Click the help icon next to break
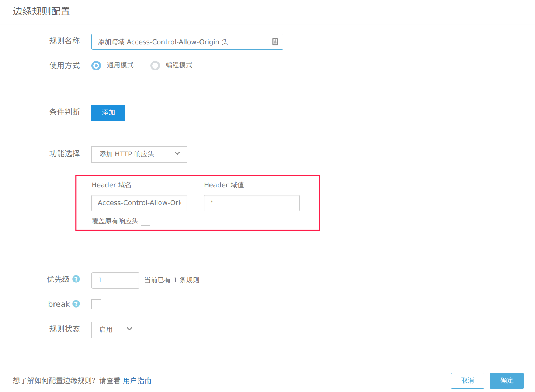This screenshot has height=392, width=535. click(x=76, y=304)
